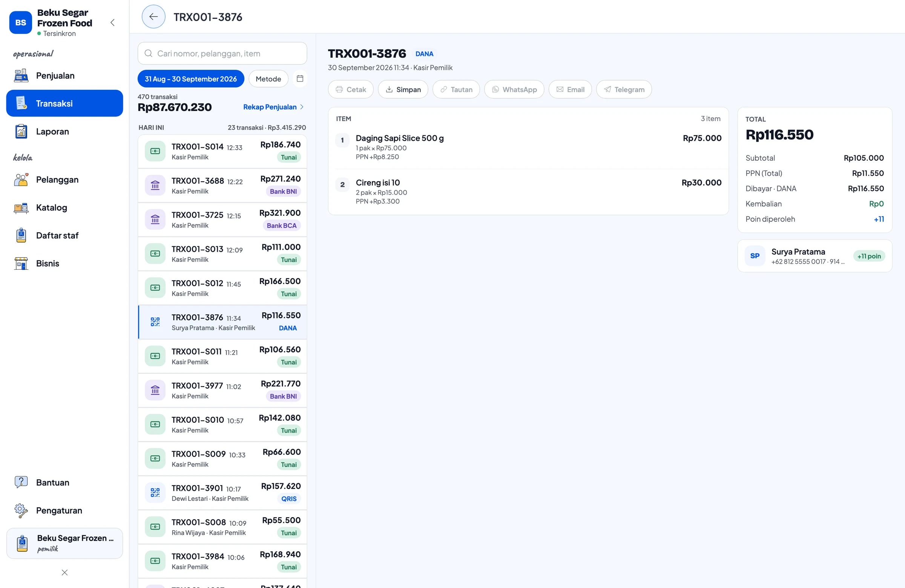Click the QR icon of TRX001-3876 row
905x588 pixels.
155,322
